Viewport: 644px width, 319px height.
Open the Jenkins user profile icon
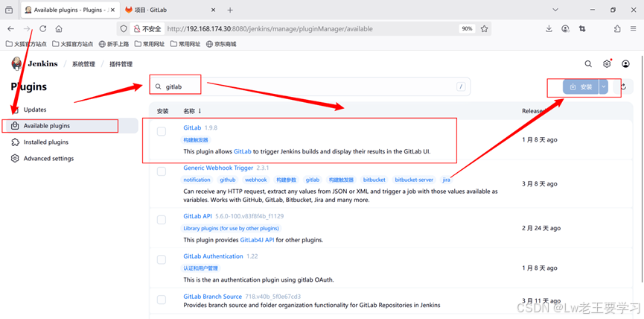pyautogui.click(x=625, y=63)
